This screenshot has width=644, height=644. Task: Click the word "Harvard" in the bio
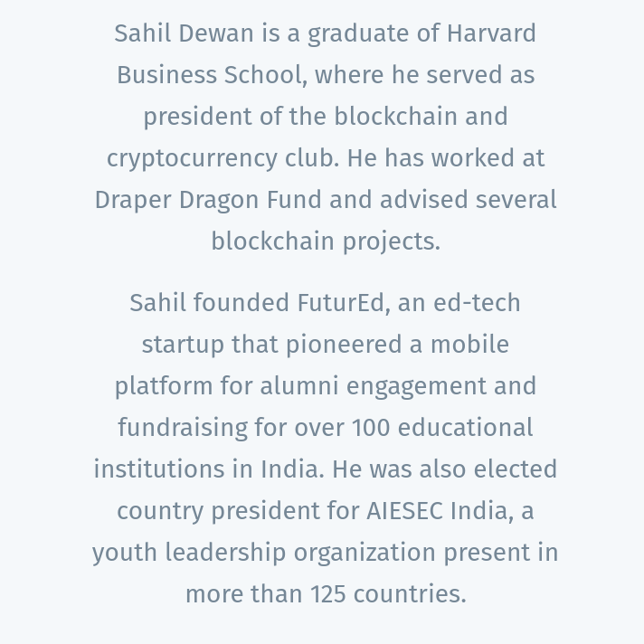pos(491,33)
